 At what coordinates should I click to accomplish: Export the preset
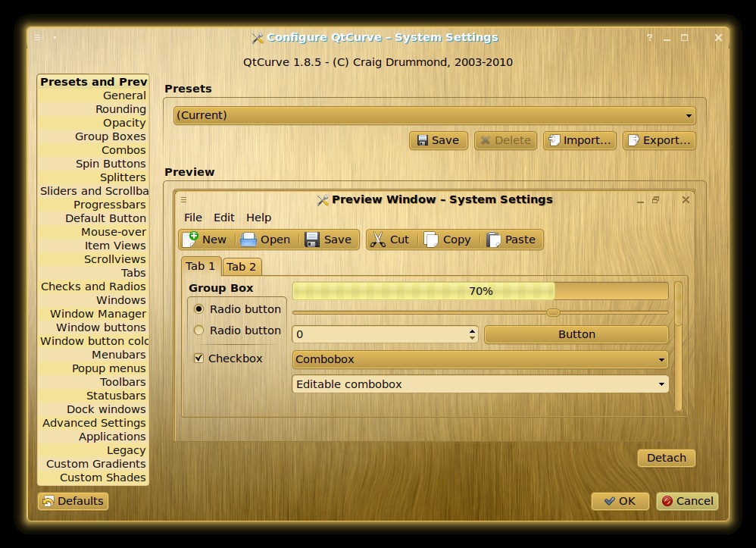pyautogui.click(x=659, y=140)
